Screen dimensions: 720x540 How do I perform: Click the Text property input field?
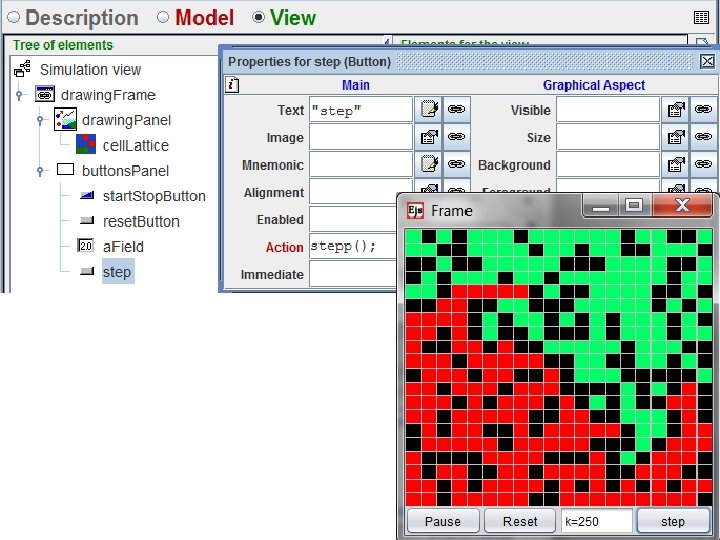[x=361, y=110]
